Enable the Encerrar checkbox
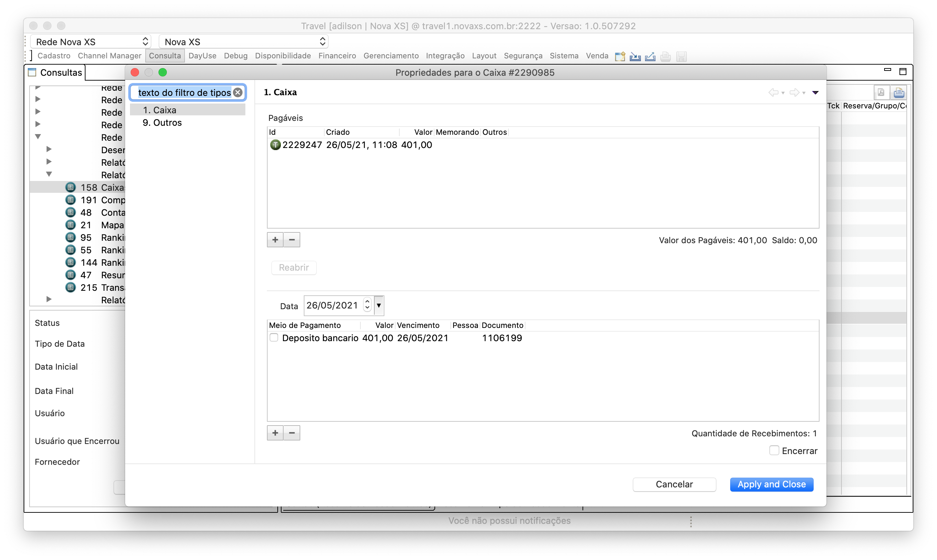This screenshot has width=937, height=560. 774,451
